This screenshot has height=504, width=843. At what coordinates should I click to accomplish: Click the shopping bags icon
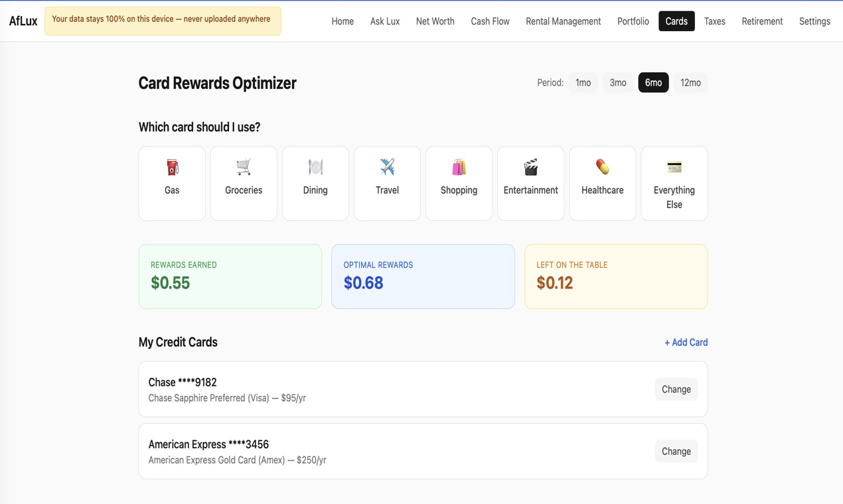[x=459, y=167]
